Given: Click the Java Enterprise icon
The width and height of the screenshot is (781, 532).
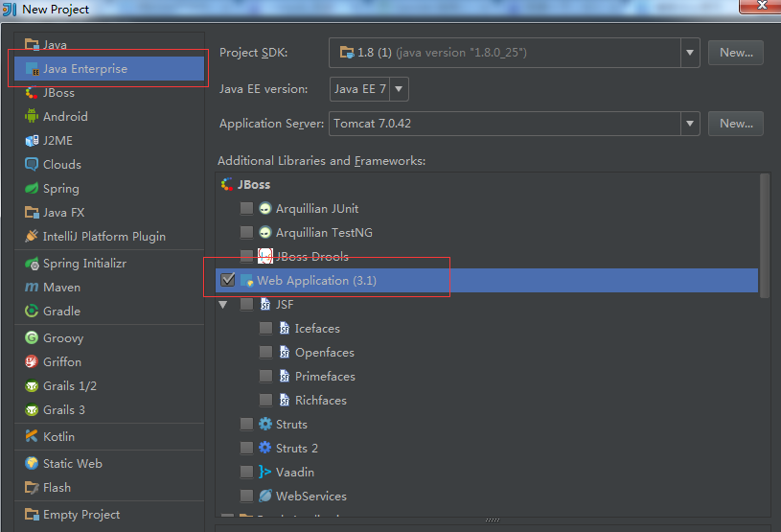Looking at the screenshot, I should (32, 69).
